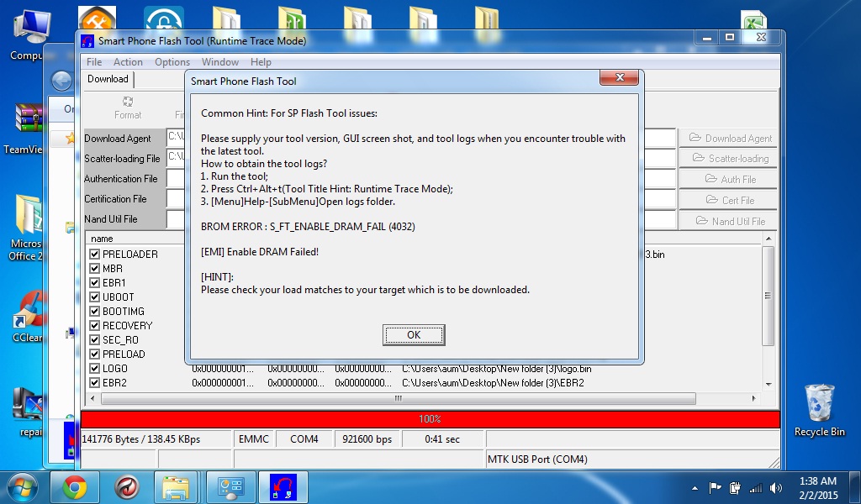Uncheck the LOGO partition checkbox
Screen dimensions: 861x504
[x=94, y=368]
